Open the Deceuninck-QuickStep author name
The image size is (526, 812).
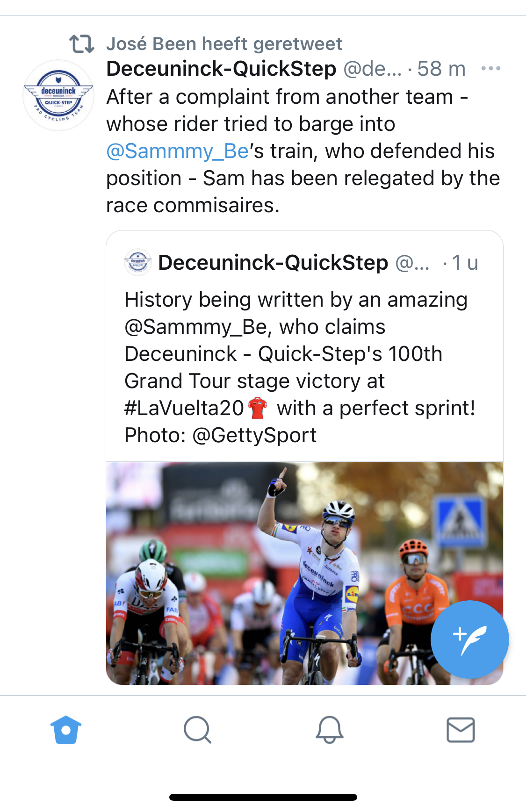click(221, 69)
